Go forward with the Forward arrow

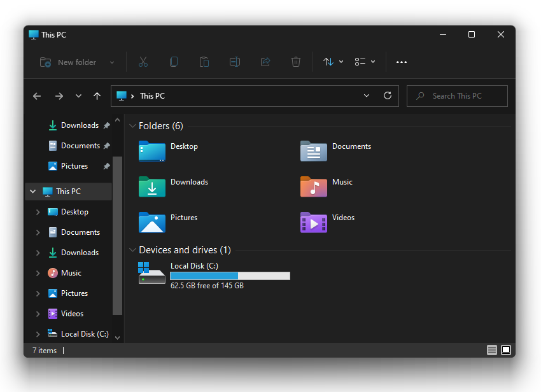[59, 96]
